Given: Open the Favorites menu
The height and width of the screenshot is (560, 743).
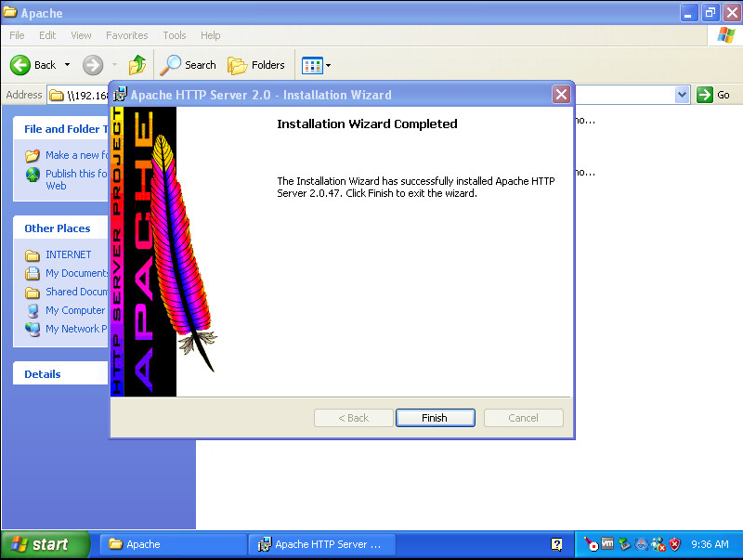Looking at the screenshot, I should tap(127, 35).
